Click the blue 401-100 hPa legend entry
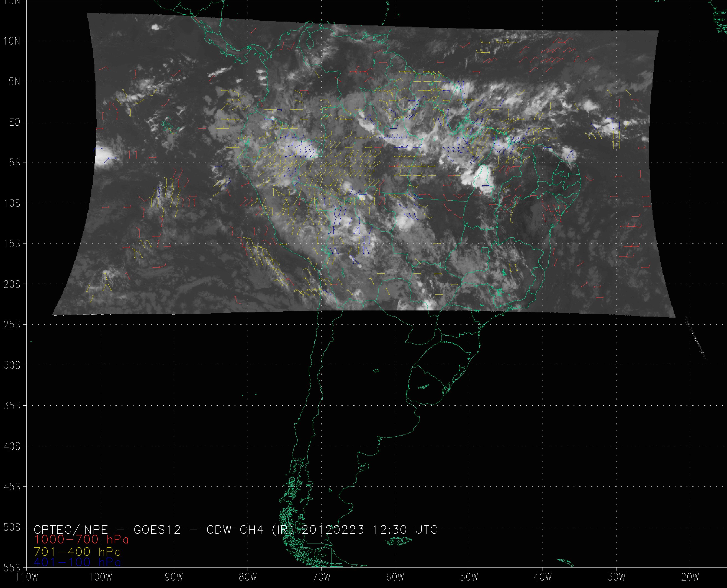The width and height of the screenshot is (727, 588). point(78,562)
